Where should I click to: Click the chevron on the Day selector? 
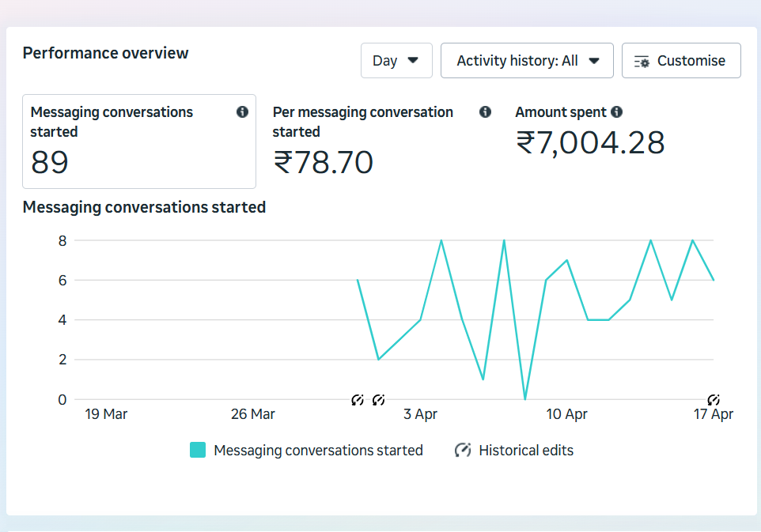pyautogui.click(x=415, y=60)
